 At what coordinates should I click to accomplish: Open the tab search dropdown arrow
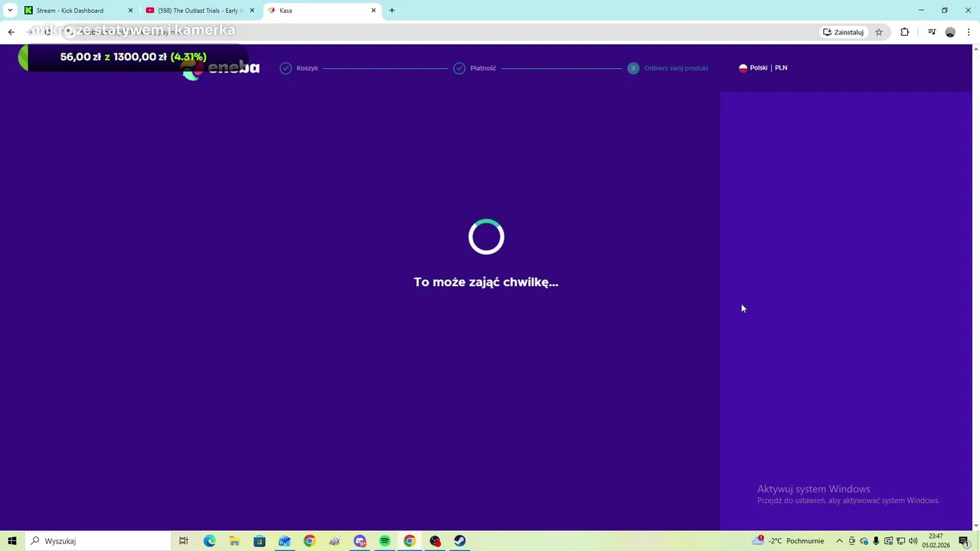(x=10, y=11)
